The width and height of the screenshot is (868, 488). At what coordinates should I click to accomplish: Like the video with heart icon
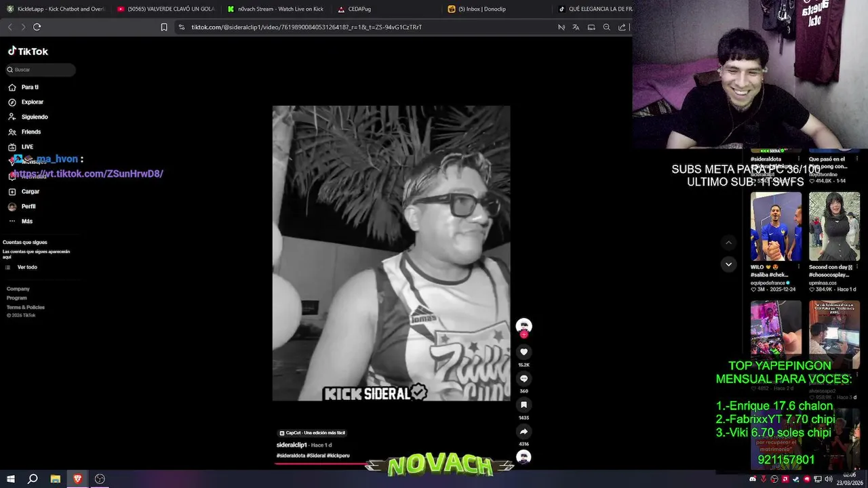[x=524, y=352]
